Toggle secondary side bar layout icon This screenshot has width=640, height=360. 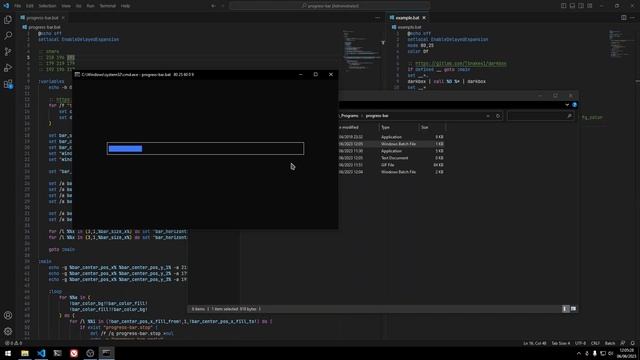click(x=581, y=6)
